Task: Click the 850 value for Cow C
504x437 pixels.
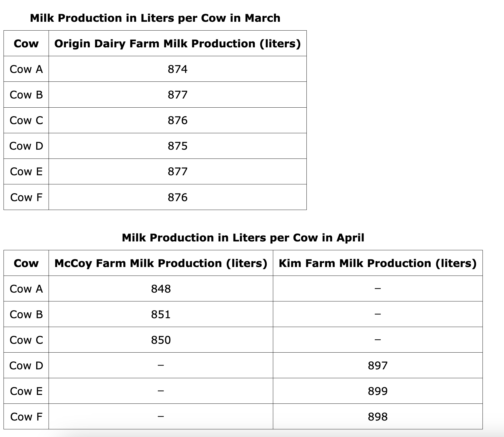Action: [x=161, y=340]
